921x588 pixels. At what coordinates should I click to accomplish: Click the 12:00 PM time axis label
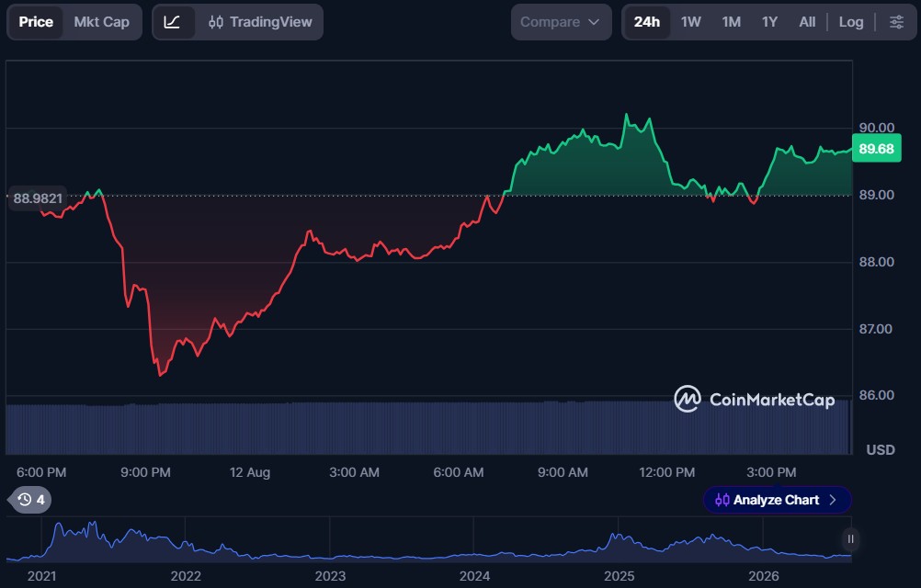point(666,472)
